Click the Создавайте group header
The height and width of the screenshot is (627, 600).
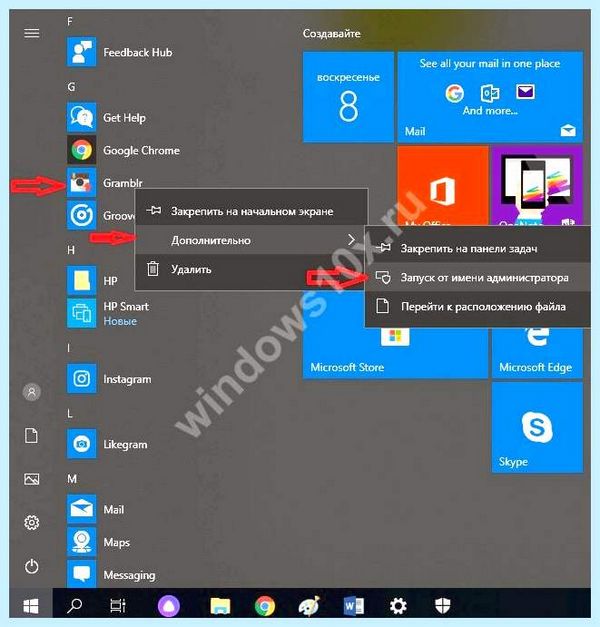click(x=331, y=33)
